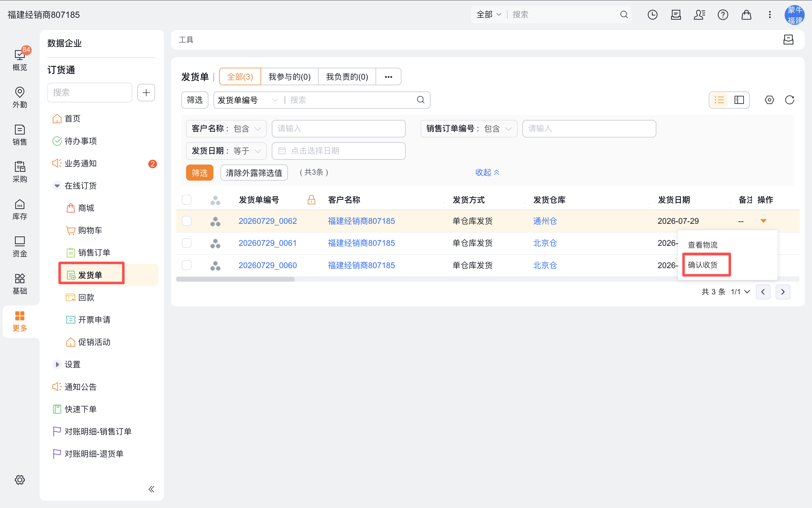Collapse navigation panel with double arrow
This screenshot has height=508, width=812.
(151, 489)
